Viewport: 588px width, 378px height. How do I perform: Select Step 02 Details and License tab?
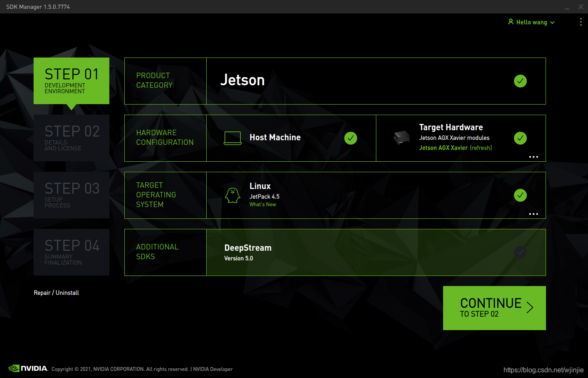[71, 138]
